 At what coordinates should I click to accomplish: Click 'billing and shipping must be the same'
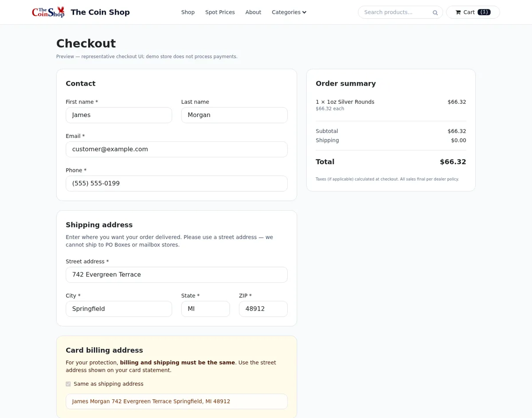click(177, 363)
